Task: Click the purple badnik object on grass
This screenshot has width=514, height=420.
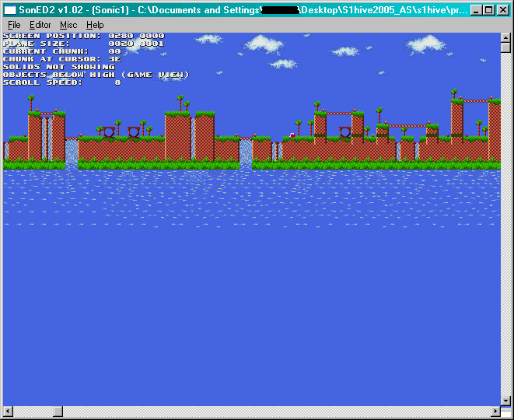Action: pyautogui.click(x=292, y=135)
